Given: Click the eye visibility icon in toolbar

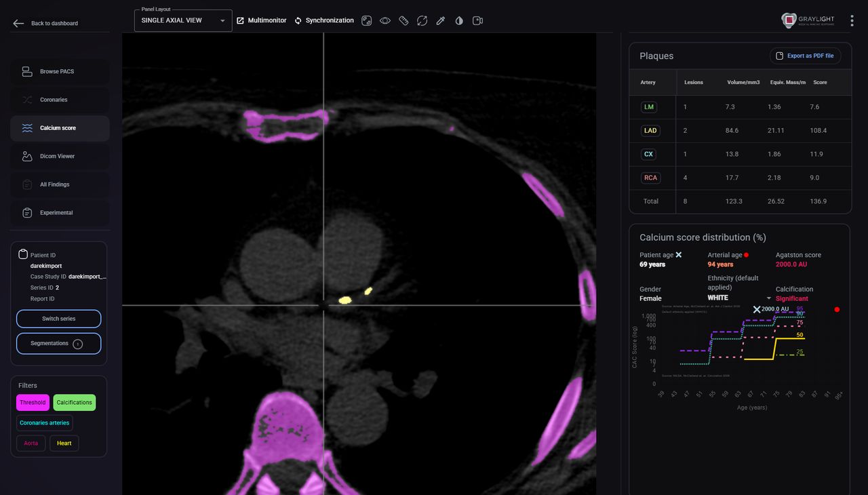Looking at the screenshot, I should (x=385, y=20).
